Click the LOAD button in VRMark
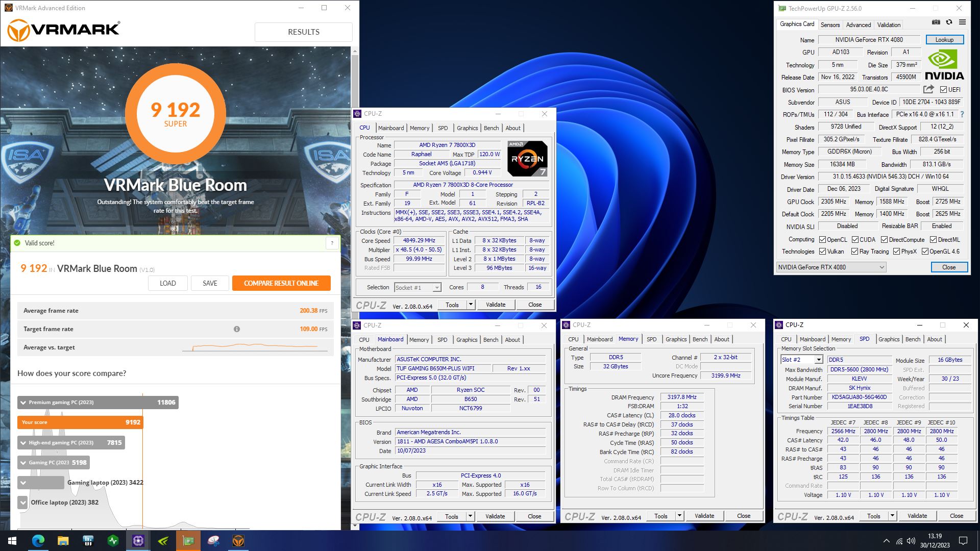Image resolution: width=980 pixels, height=551 pixels. tap(168, 283)
